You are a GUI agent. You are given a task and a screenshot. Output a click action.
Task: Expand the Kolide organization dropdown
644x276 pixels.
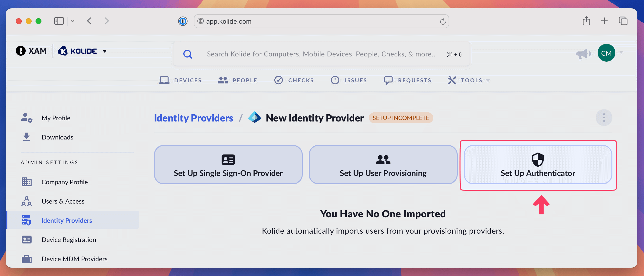(x=105, y=52)
